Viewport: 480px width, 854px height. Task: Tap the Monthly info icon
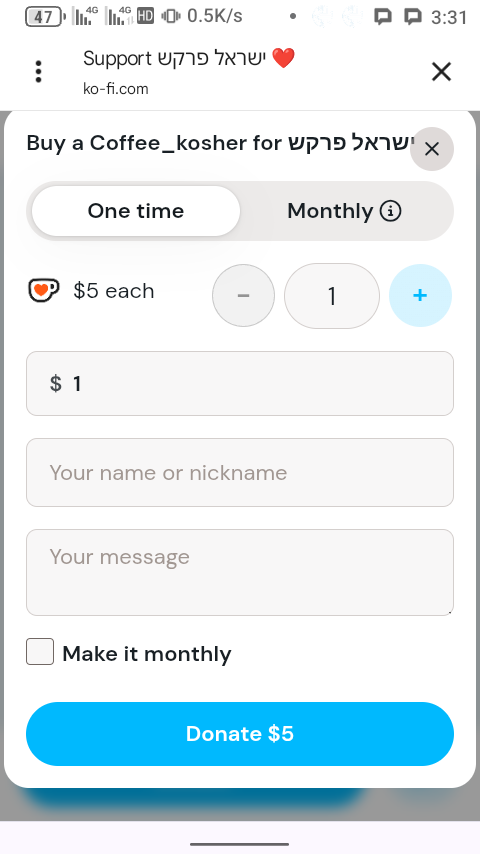coord(390,211)
